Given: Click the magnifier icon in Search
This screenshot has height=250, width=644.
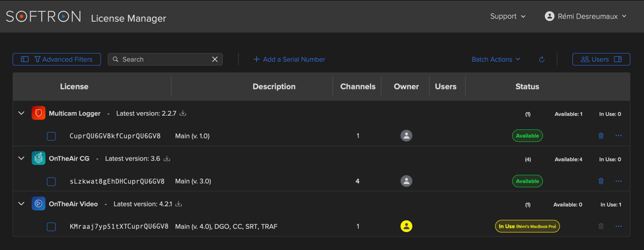Looking at the screenshot, I should pos(116,59).
